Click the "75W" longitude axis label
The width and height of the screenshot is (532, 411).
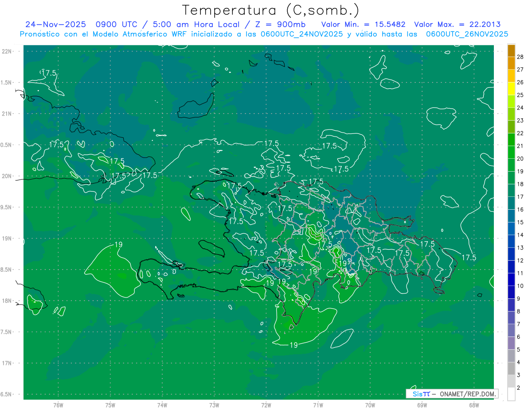(x=110, y=406)
